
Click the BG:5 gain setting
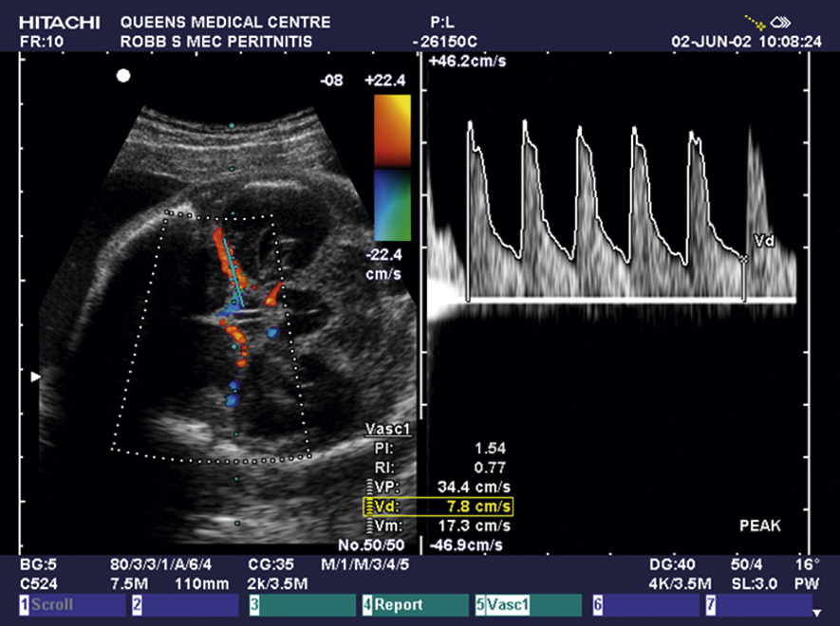point(38,564)
